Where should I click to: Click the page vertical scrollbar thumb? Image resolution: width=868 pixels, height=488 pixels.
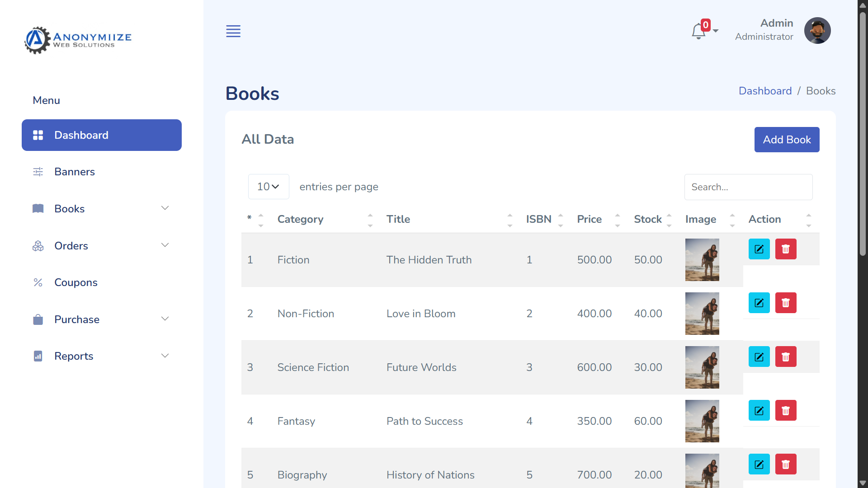[x=863, y=134]
